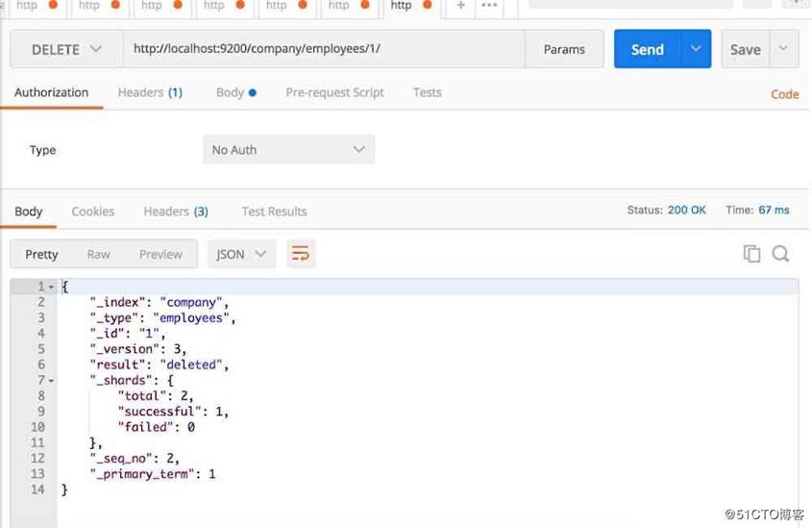Add a new request tab with plus
Screen dimensions: 812x528
pyautogui.click(x=461, y=6)
